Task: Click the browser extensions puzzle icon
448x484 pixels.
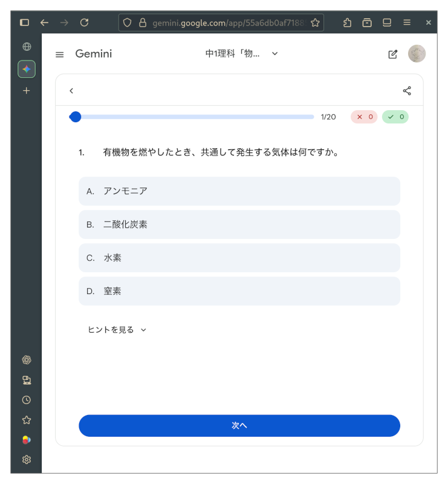Action: (x=347, y=22)
